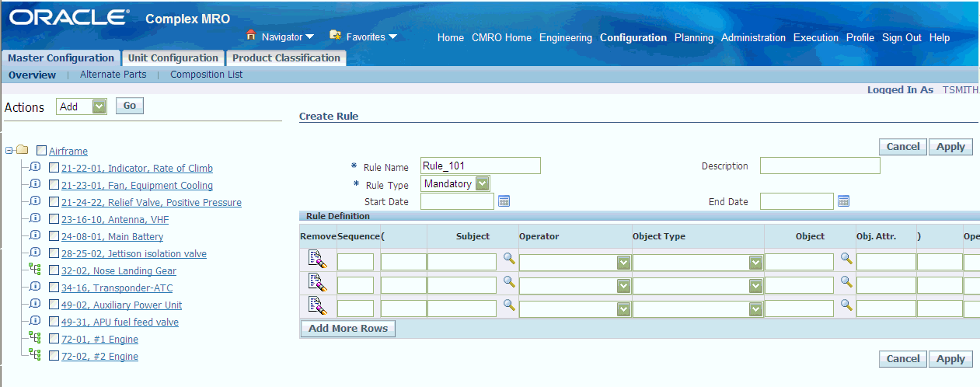Click the remove icon in first rule row

[x=318, y=260]
